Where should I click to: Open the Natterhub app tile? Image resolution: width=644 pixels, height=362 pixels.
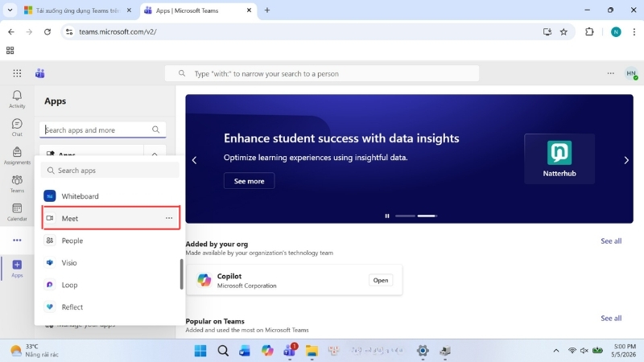pos(559,158)
